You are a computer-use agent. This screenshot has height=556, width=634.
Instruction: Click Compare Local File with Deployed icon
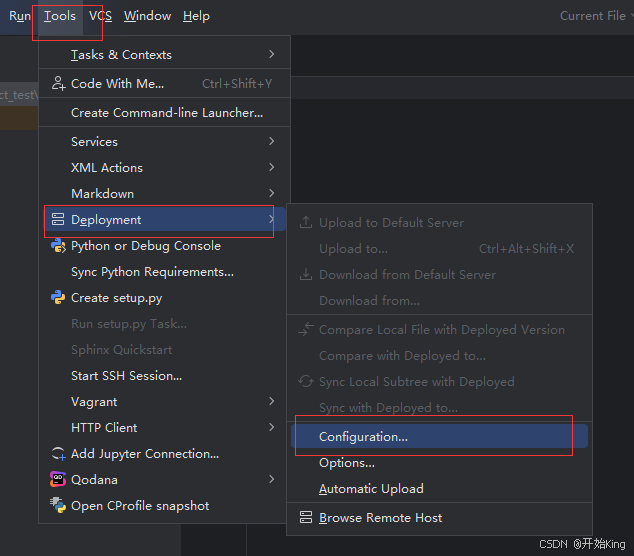tap(306, 329)
